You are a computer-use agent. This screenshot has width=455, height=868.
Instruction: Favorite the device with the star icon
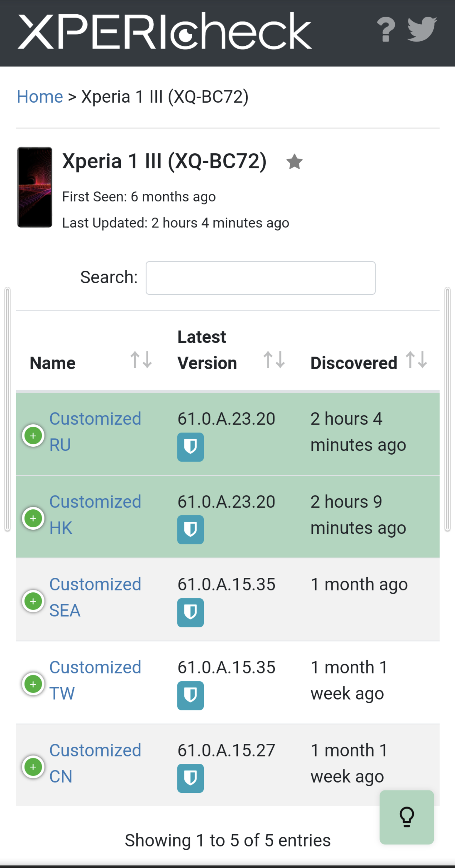tap(294, 162)
